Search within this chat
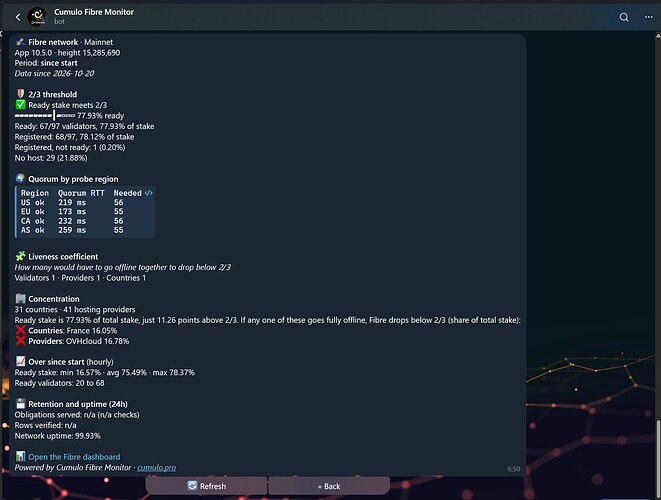 tap(624, 17)
